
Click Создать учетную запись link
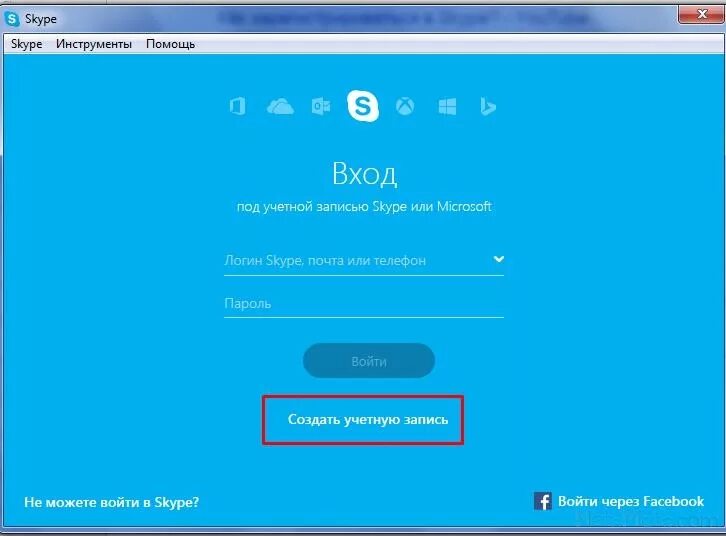point(368,419)
